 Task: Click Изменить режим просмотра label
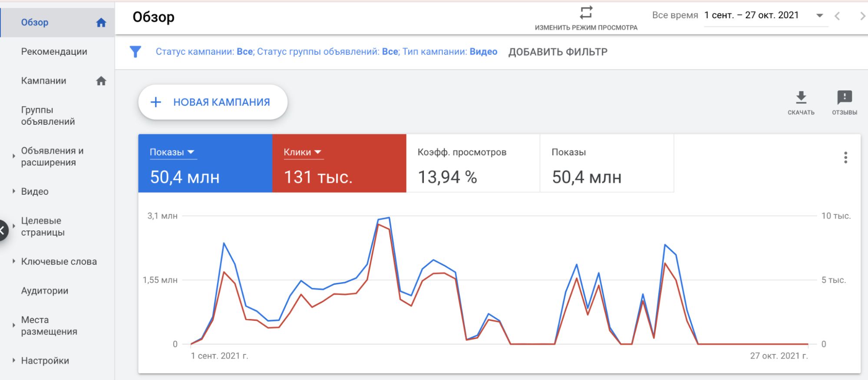click(x=586, y=27)
